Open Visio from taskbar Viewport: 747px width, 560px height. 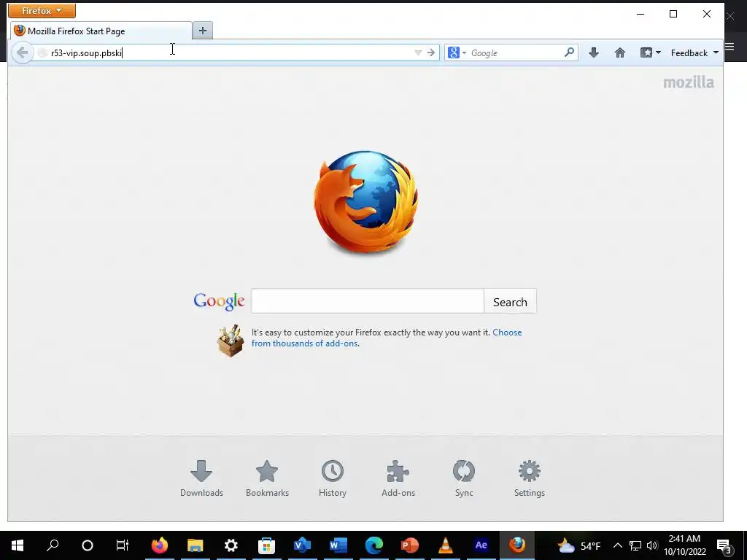[303, 545]
